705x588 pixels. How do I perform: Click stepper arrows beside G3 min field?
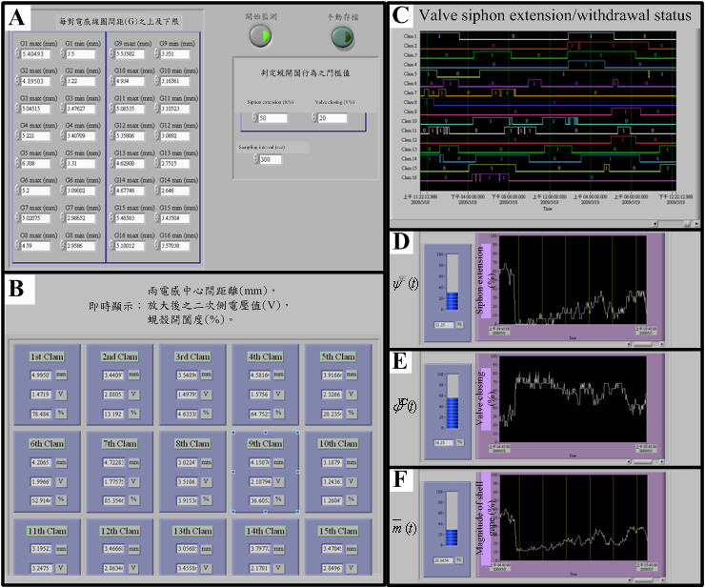tap(63, 109)
